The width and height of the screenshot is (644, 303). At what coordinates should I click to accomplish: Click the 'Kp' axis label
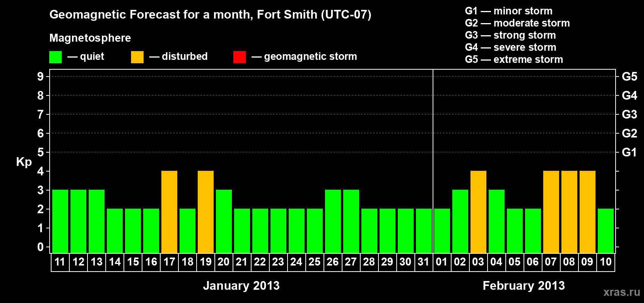tap(24, 162)
